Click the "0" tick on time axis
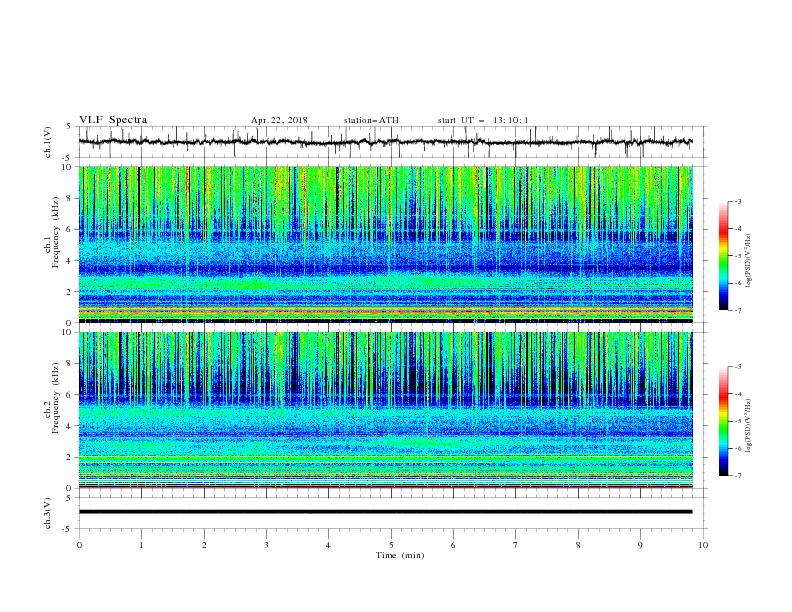792x612 pixels. coord(79,545)
